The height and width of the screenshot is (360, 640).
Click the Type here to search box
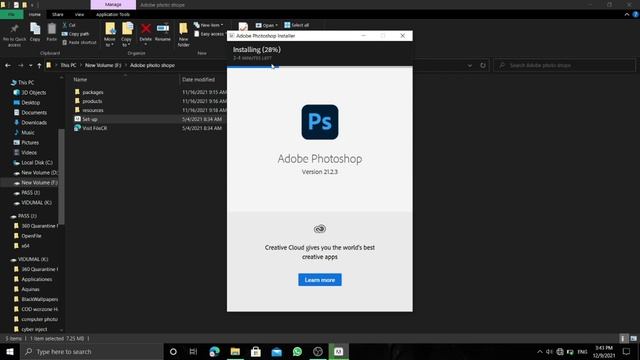91,351
